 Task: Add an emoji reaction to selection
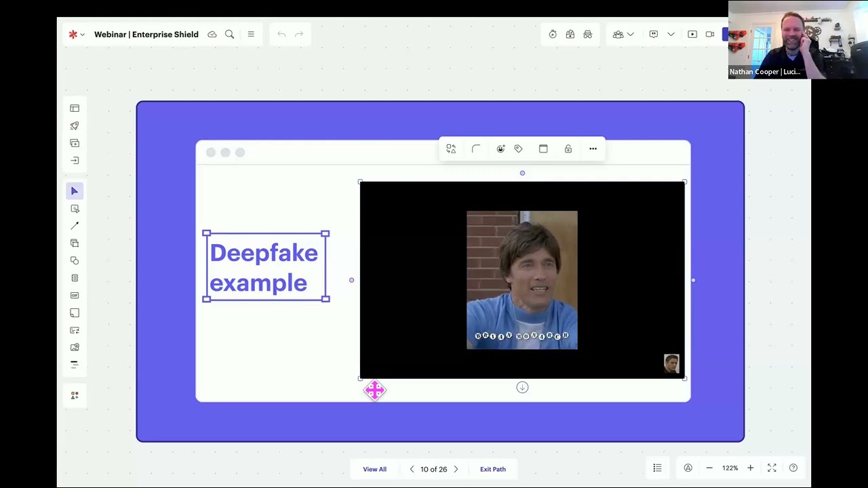click(x=500, y=149)
